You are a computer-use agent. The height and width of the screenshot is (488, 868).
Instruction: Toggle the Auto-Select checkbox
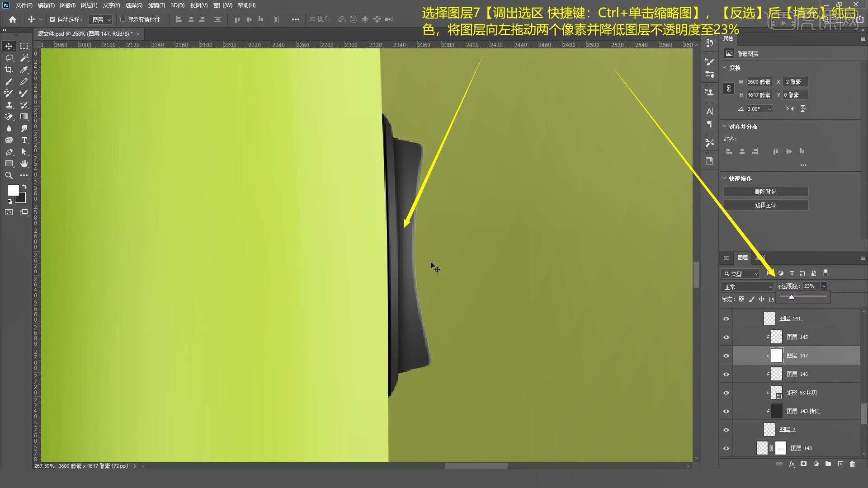click(x=52, y=19)
